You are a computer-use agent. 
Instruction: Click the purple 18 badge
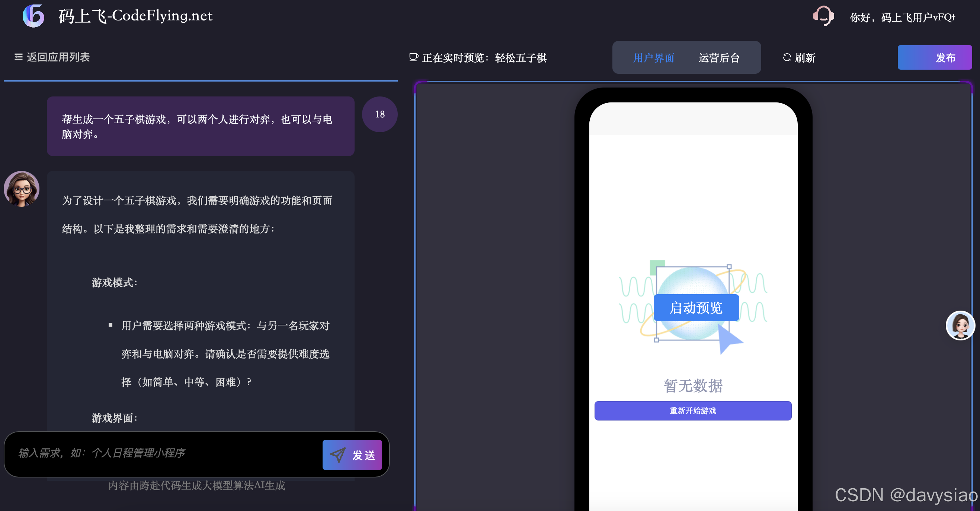point(379,114)
